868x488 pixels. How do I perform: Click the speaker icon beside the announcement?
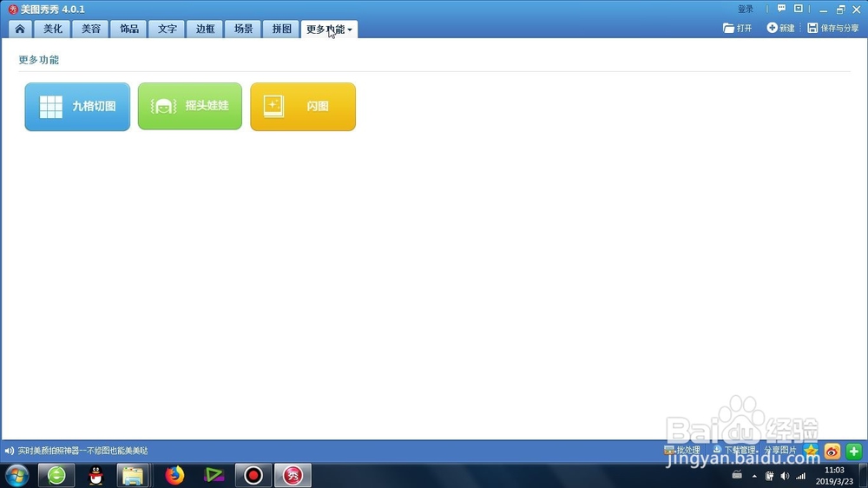click(10, 451)
